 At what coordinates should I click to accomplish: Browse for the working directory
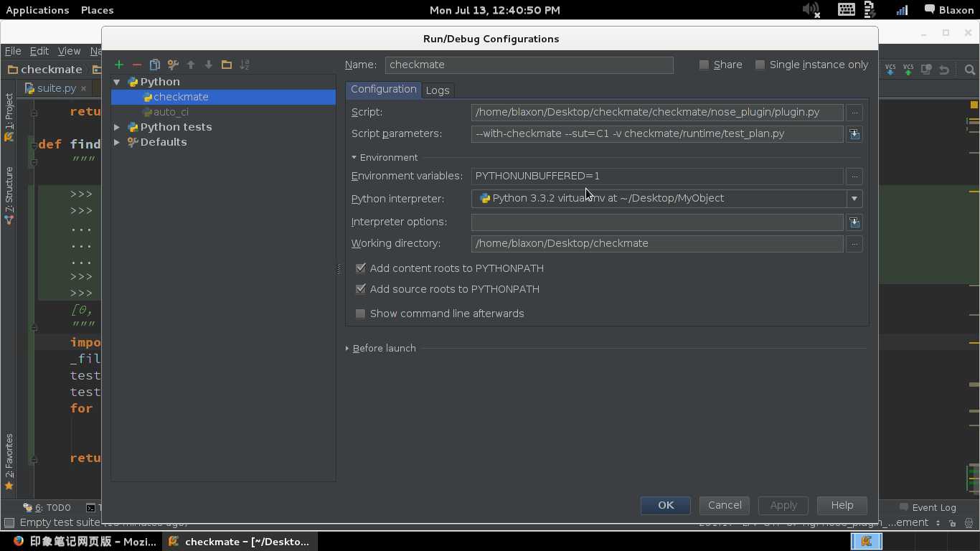point(854,244)
